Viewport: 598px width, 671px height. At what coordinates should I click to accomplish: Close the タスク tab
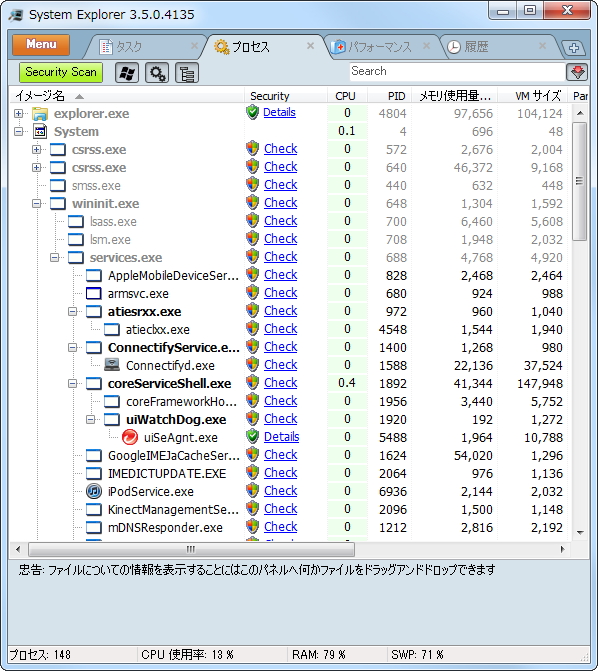[194, 45]
